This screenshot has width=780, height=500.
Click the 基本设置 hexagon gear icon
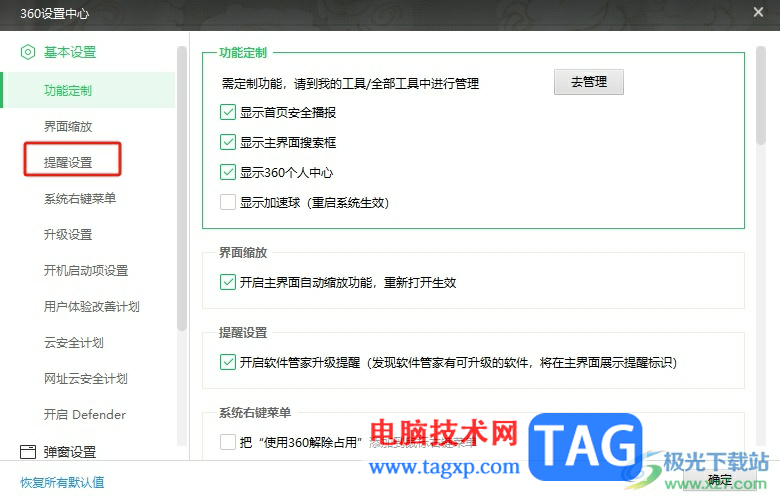point(28,52)
